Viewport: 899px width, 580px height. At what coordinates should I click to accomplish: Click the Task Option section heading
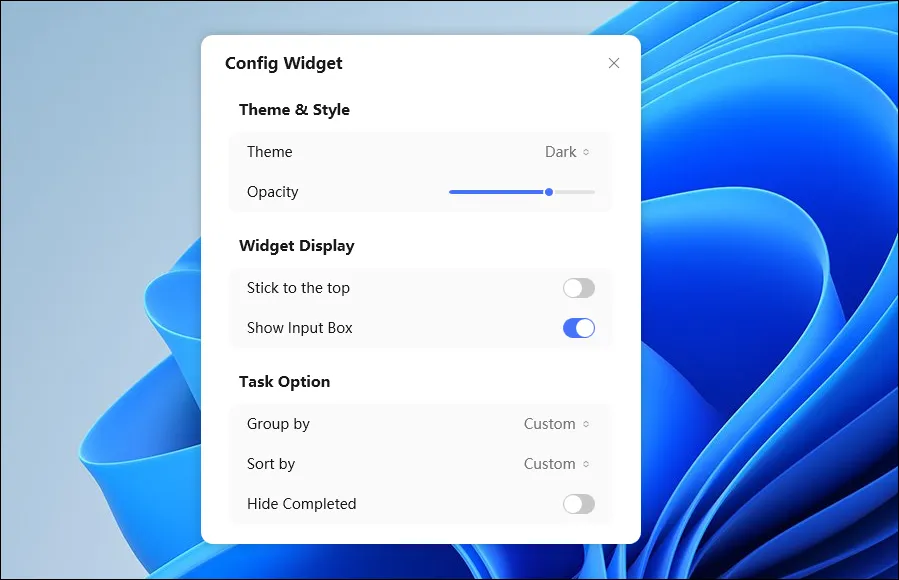pyautogui.click(x=284, y=382)
